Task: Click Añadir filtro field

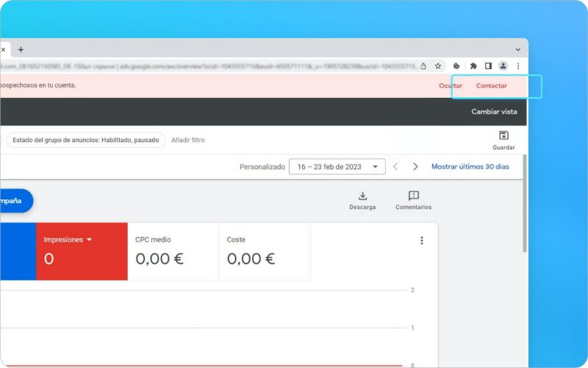Action: [x=187, y=140]
